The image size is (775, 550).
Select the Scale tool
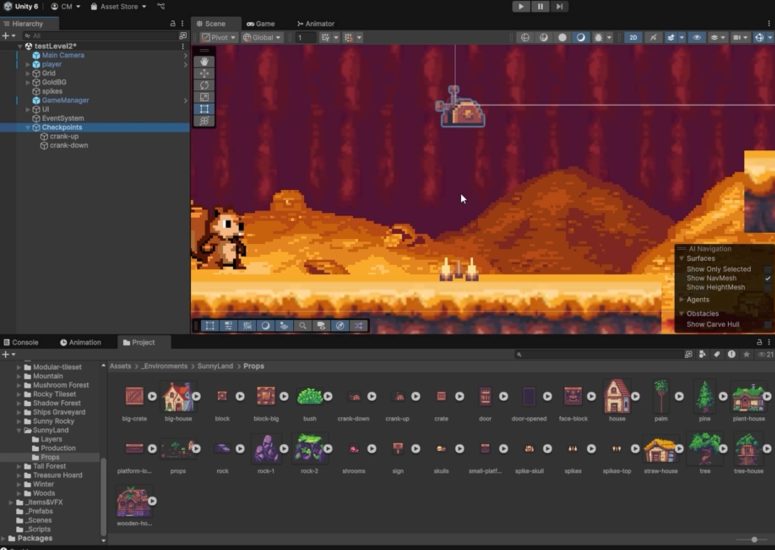pos(204,97)
